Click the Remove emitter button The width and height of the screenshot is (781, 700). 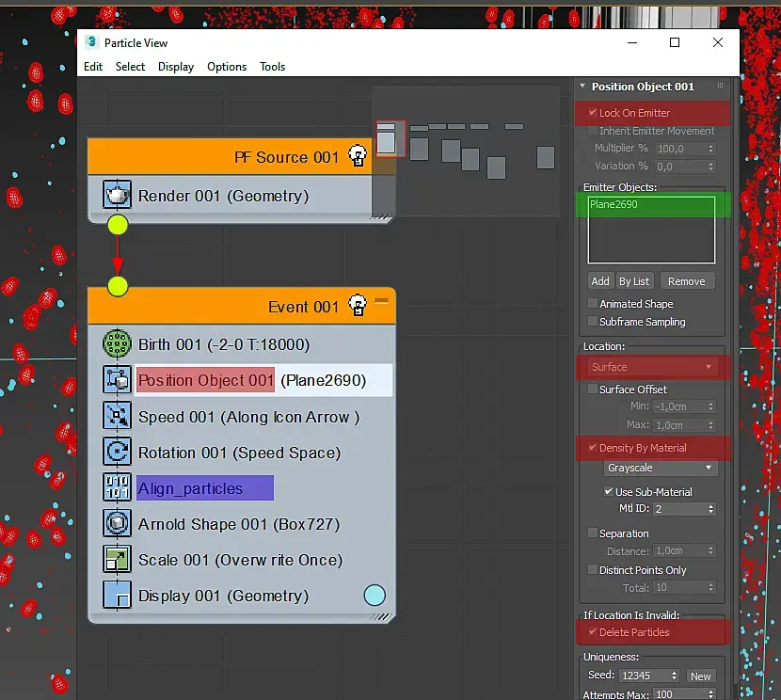[687, 281]
